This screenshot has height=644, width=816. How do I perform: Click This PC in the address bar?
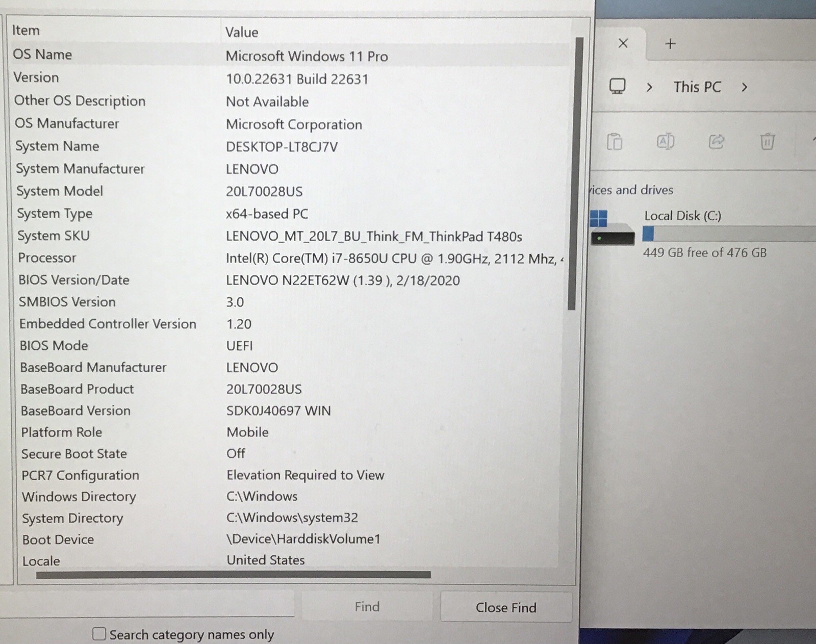(697, 87)
